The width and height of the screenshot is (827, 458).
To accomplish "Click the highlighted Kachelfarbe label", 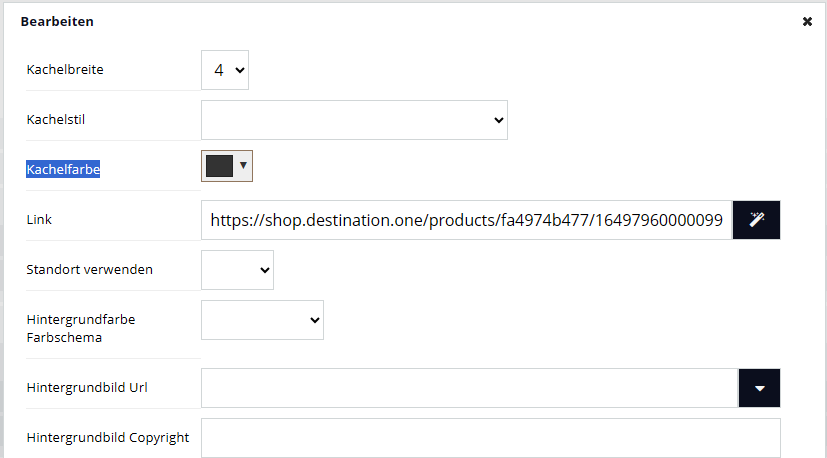I will [63, 169].
